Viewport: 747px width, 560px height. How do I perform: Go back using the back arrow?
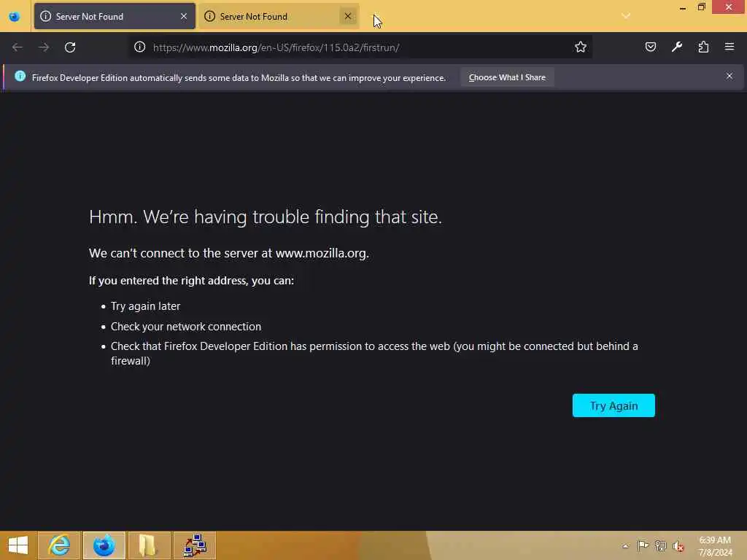[x=18, y=47]
